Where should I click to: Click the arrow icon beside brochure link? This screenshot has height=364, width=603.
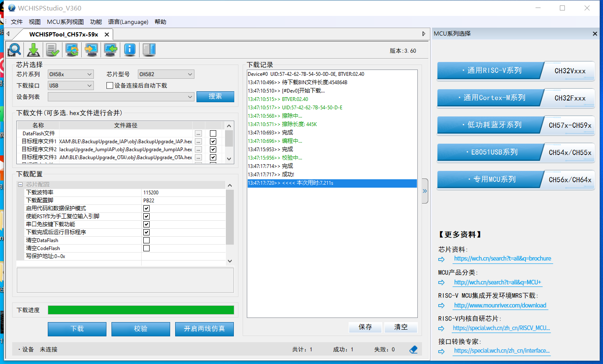[x=442, y=259]
